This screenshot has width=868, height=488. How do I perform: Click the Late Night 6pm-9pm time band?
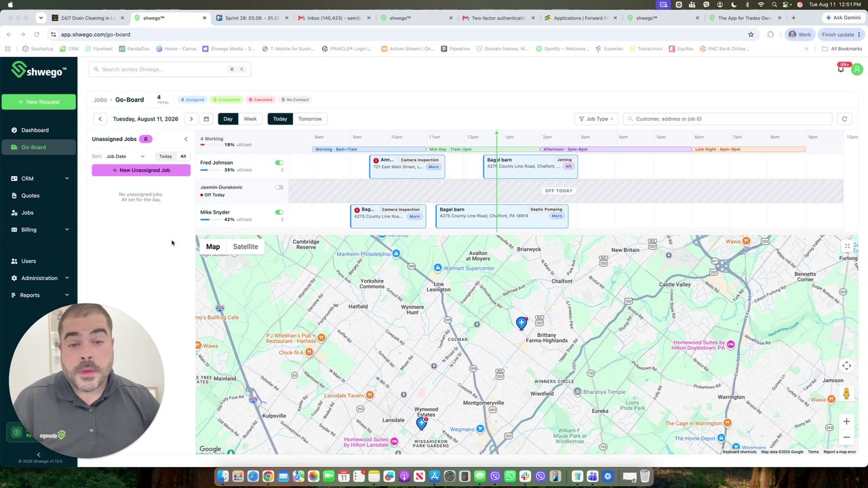coord(749,149)
